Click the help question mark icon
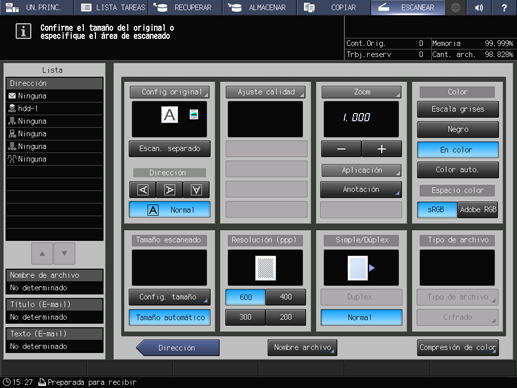This screenshot has height=388, width=517. click(504, 7)
